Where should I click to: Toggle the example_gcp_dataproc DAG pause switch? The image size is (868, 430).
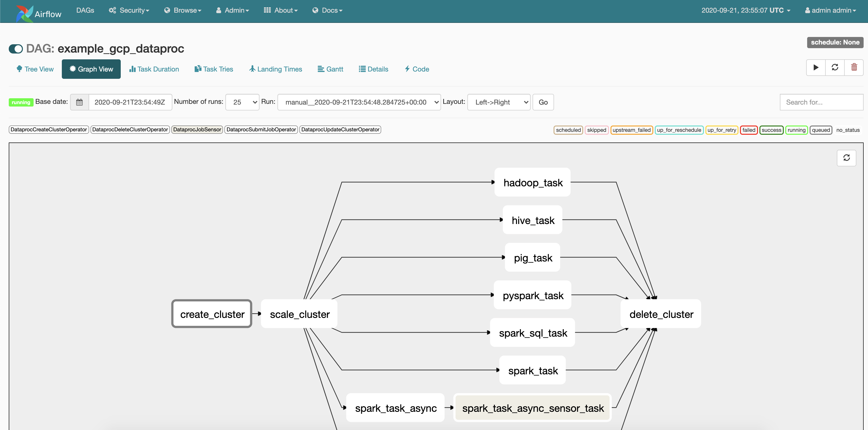point(16,49)
